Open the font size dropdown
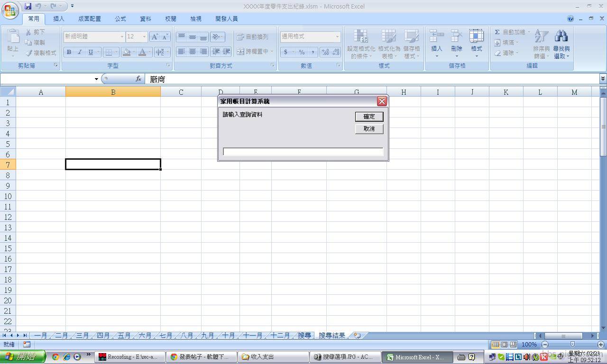This screenshot has height=364, width=607. click(144, 36)
